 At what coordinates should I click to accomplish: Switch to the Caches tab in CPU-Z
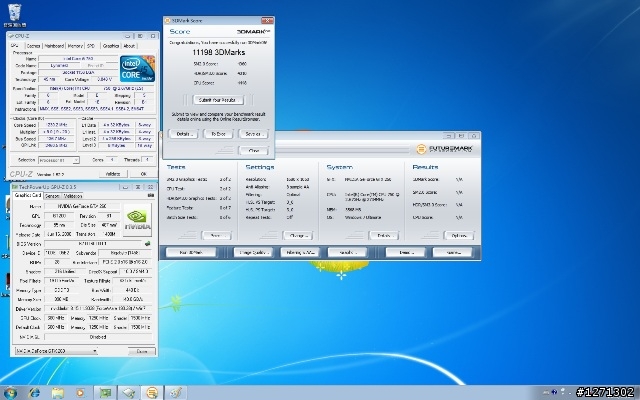click(33, 46)
